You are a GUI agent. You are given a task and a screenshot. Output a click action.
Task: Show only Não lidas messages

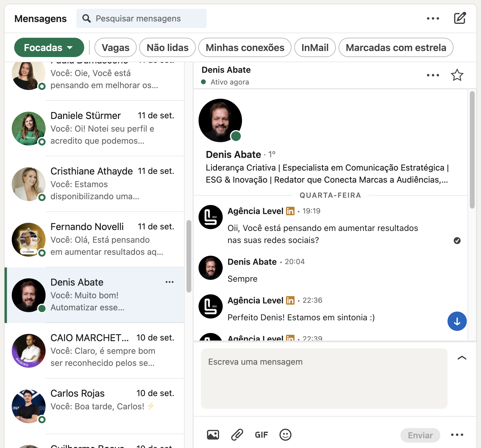click(x=167, y=47)
